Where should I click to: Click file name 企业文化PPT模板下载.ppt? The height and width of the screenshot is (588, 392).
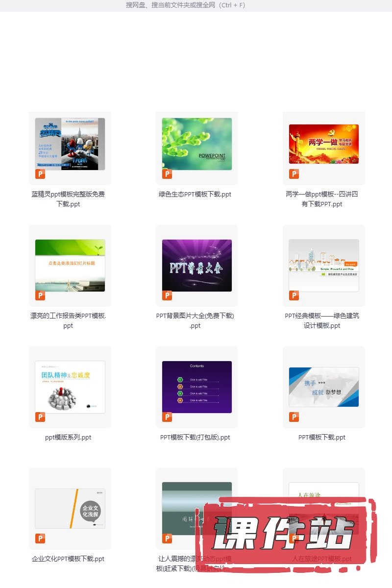(x=68, y=559)
